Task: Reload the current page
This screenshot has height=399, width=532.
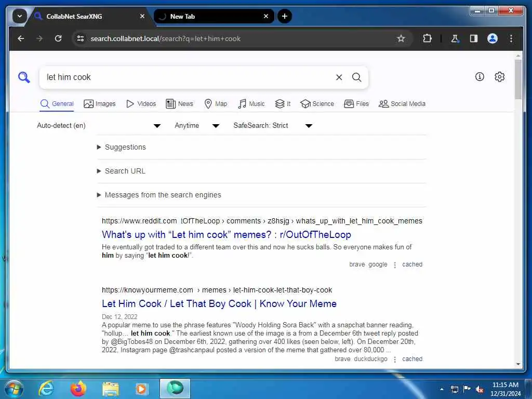Action: tap(58, 38)
